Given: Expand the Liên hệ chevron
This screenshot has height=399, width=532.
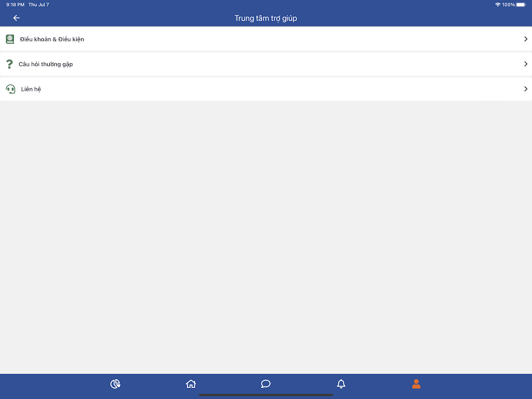Looking at the screenshot, I should point(526,89).
